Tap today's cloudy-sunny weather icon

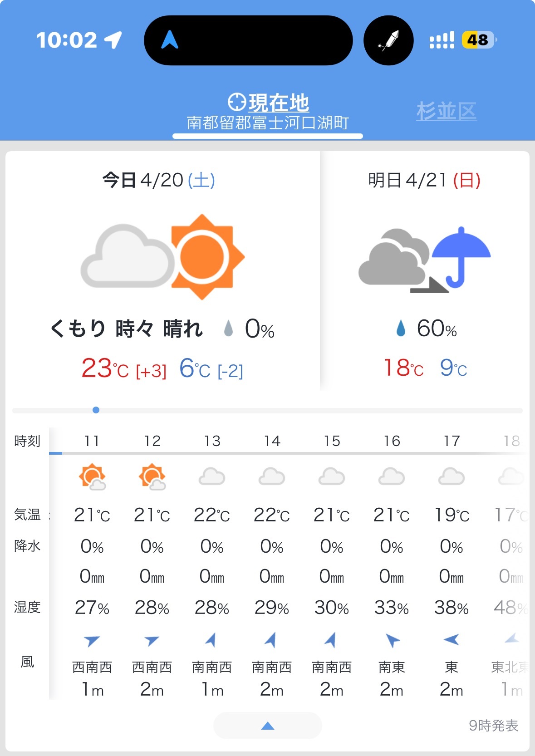click(x=162, y=257)
